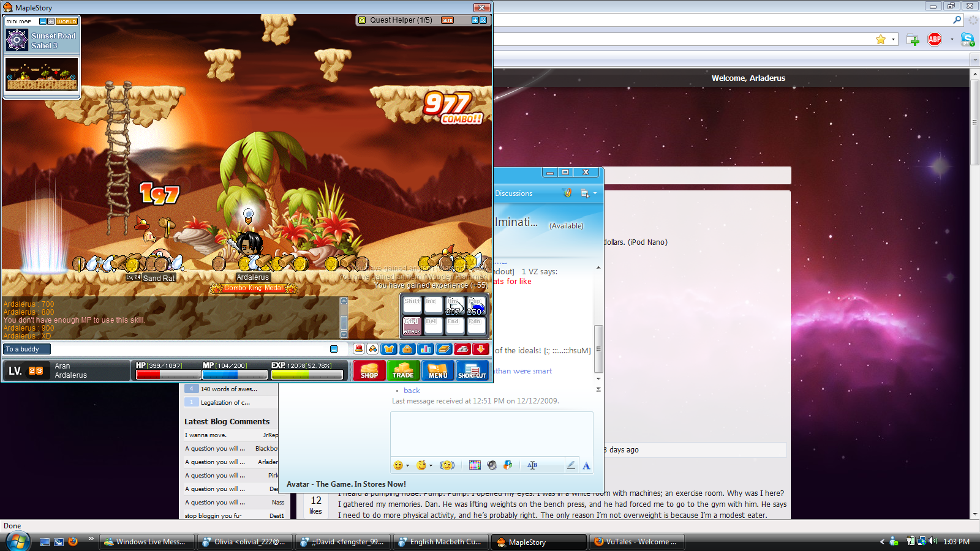This screenshot has height=551, width=980.
Task: Toggle the Quest Helper AUTO button
Action: 447,20
